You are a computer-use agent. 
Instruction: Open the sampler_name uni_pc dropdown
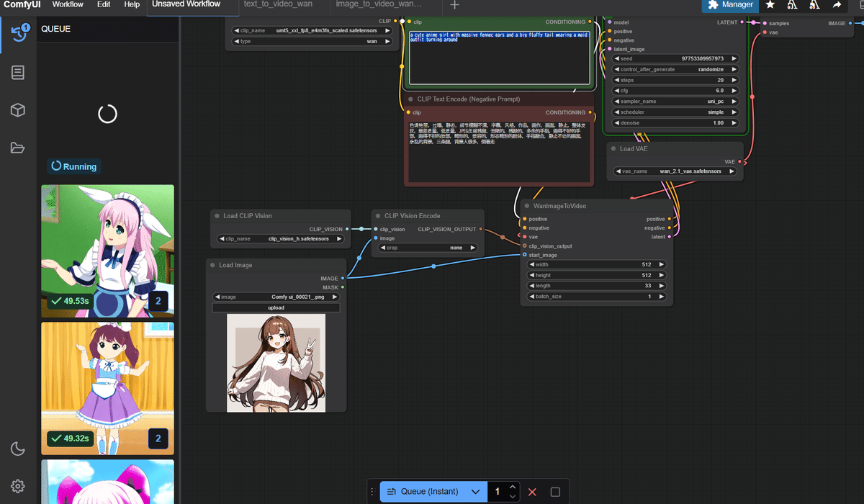675,102
